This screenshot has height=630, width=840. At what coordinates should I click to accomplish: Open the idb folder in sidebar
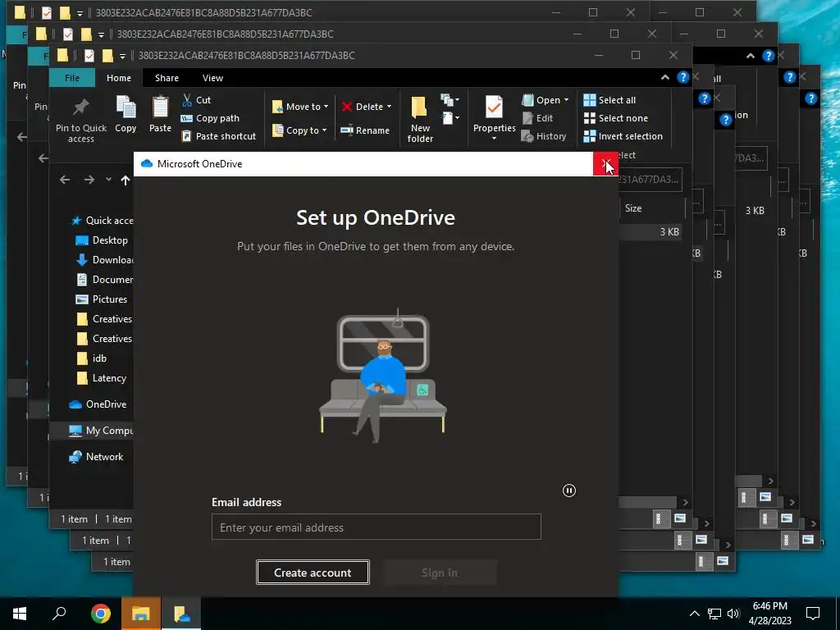pos(92,358)
